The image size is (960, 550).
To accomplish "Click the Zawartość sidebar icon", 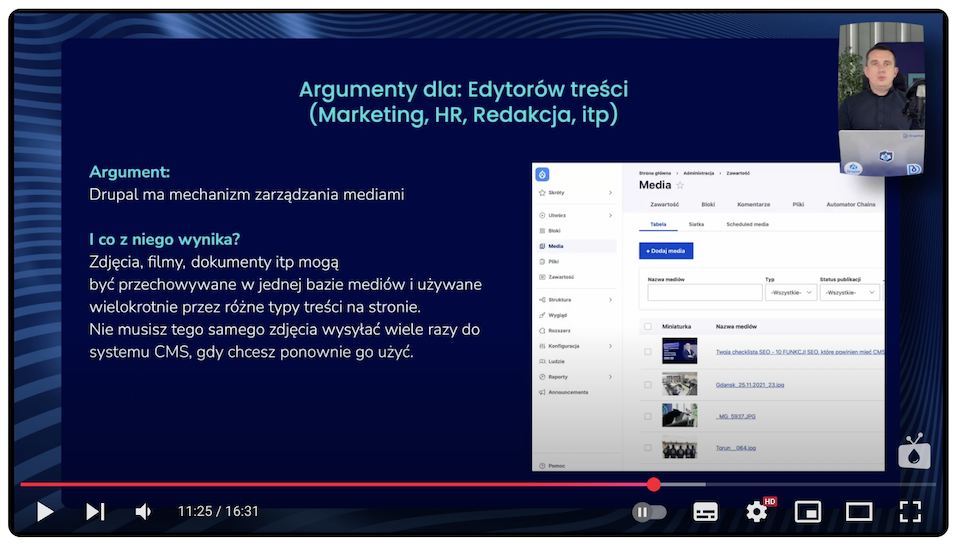I will 542,277.
